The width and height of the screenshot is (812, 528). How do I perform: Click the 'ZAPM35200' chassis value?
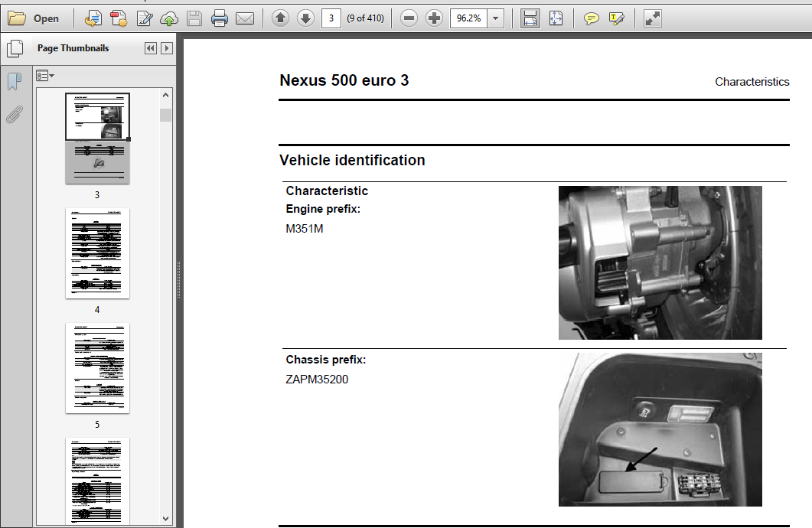click(317, 380)
